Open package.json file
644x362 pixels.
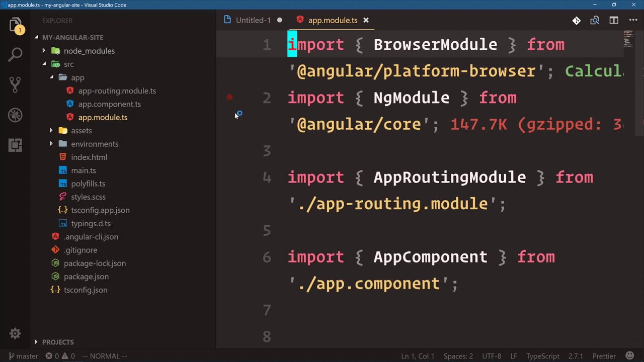pyautogui.click(x=86, y=277)
